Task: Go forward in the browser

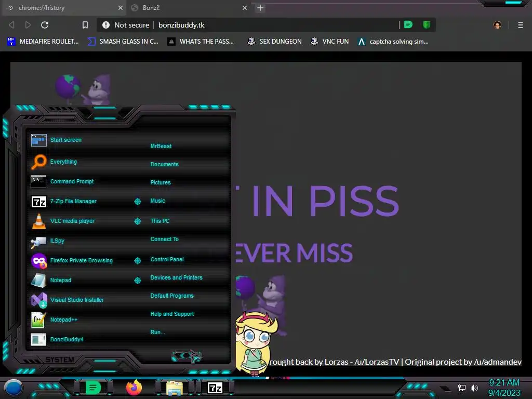Action: click(28, 25)
